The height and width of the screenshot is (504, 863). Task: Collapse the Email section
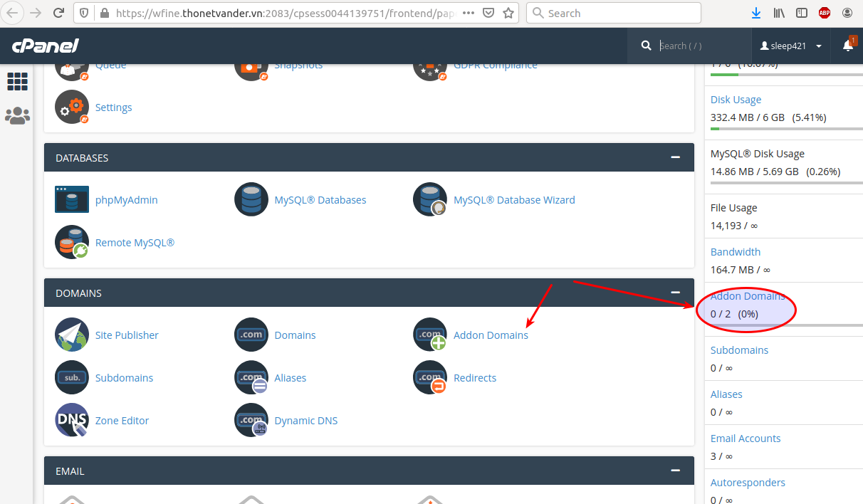tap(675, 471)
